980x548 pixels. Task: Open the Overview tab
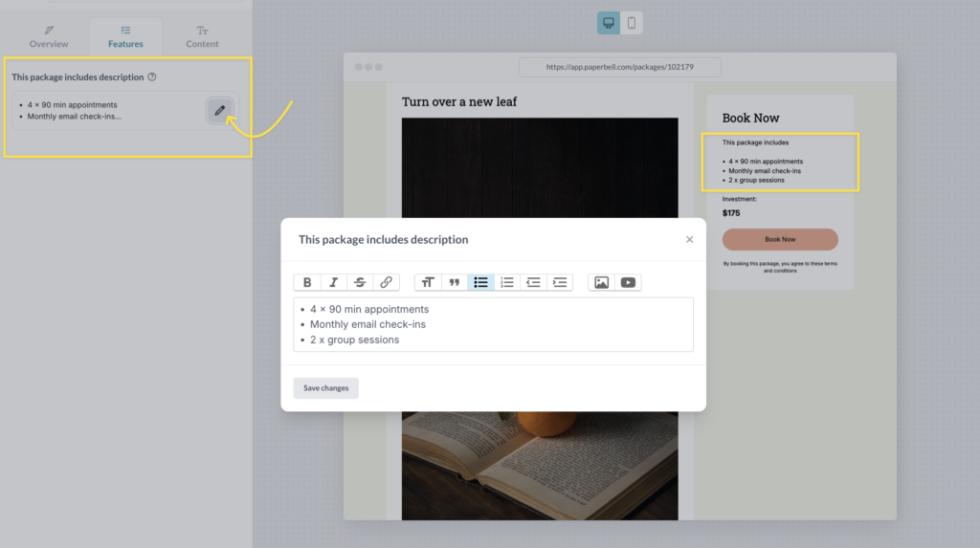49,36
